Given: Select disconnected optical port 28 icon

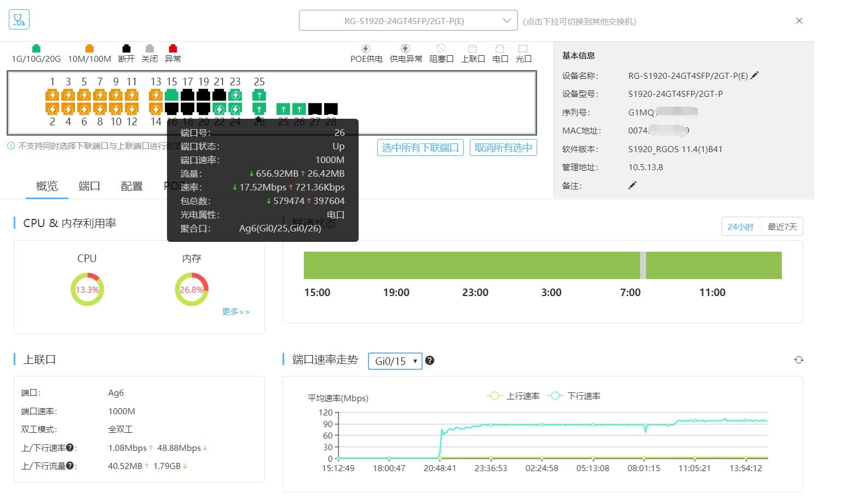Looking at the screenshot, I should tap(331, 109).
